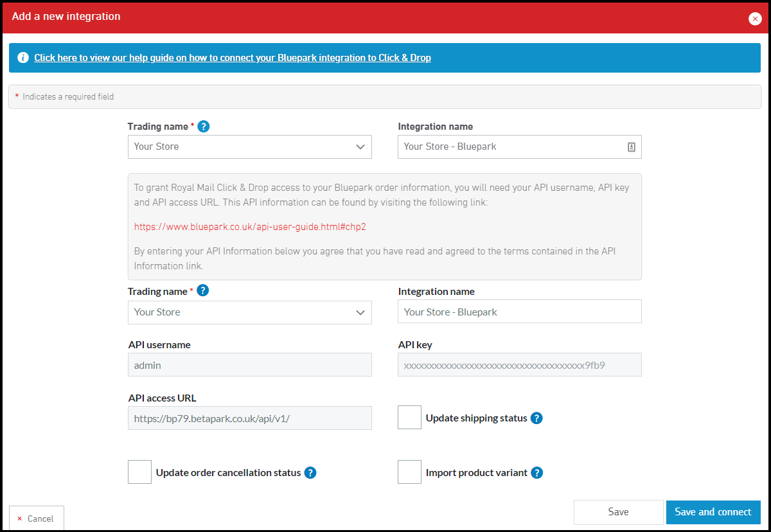Close the Add a new integration dialog

[x=755, y=19]
